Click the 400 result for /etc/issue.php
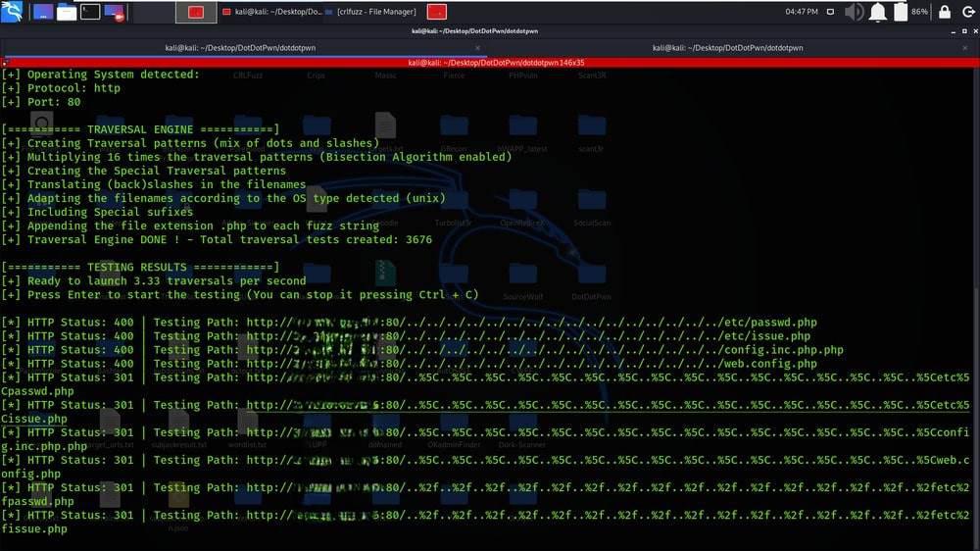 406,336
